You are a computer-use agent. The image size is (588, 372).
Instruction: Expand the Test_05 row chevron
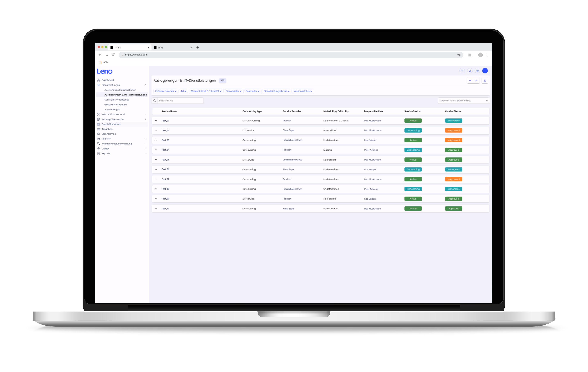tap(156, 160)
